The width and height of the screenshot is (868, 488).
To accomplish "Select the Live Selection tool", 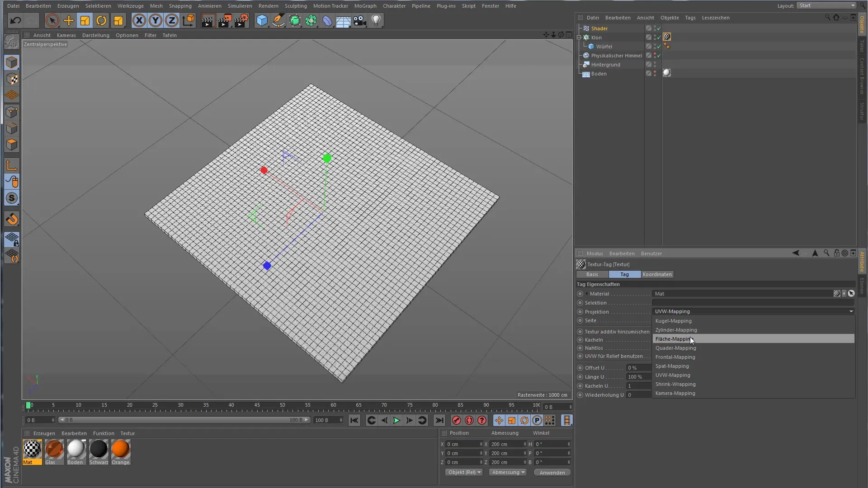I will point(52,20).
